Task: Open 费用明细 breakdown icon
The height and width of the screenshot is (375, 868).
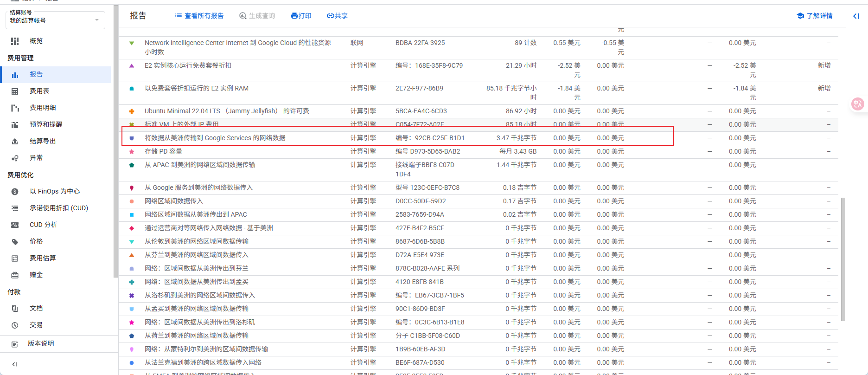Action: [15, 108]
